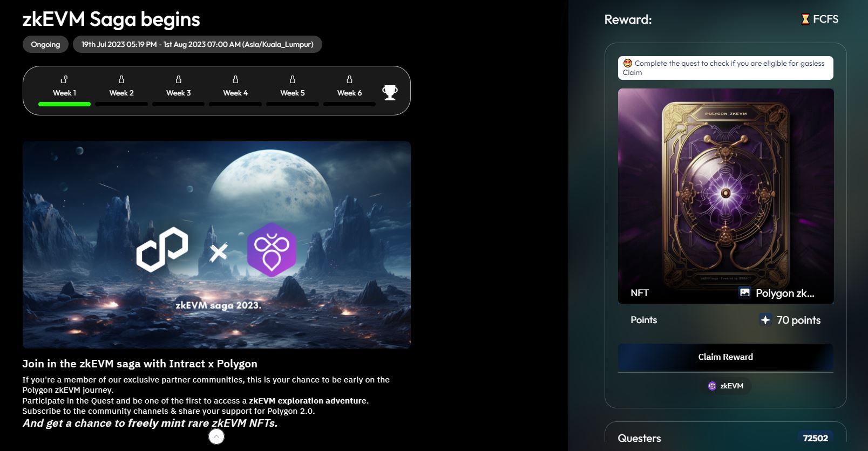Screen dimensions: 868x451
Task: Click the zkEVM tag chip
Action: click(x=725, y=386)
